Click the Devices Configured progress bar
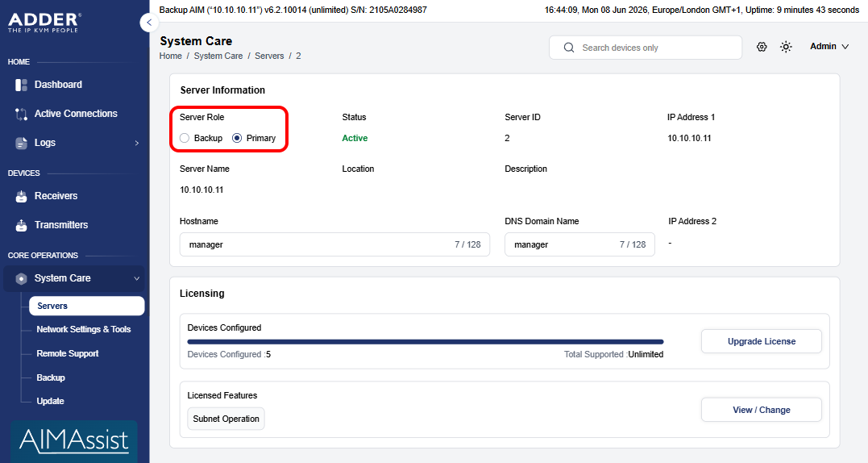 [x=426, y=342]
